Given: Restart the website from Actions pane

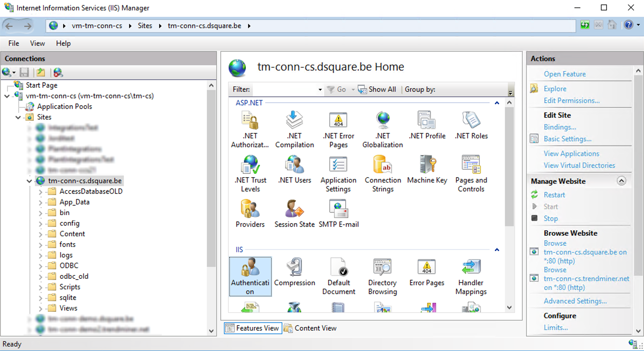Looking at the screenshot, I should [x=554, y=195].
